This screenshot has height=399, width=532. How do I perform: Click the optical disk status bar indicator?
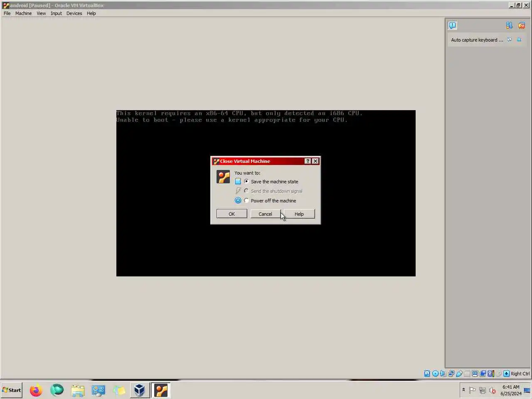435,374
